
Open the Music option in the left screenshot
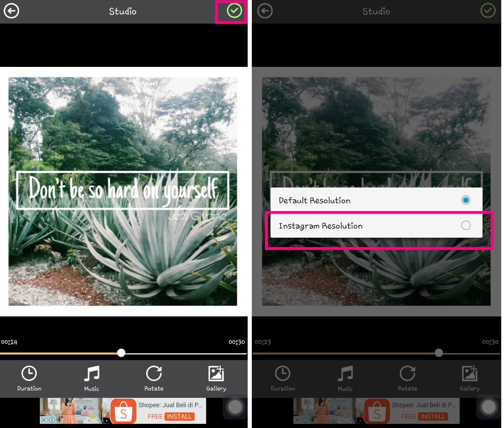91,378
